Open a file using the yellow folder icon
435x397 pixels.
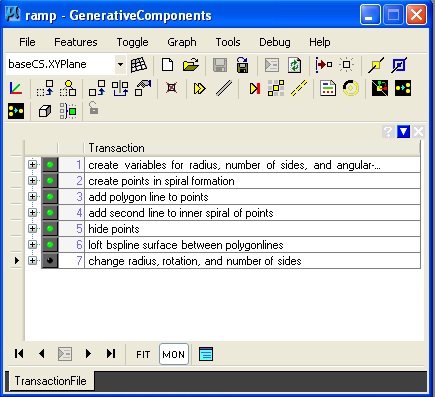click(191, 65)
